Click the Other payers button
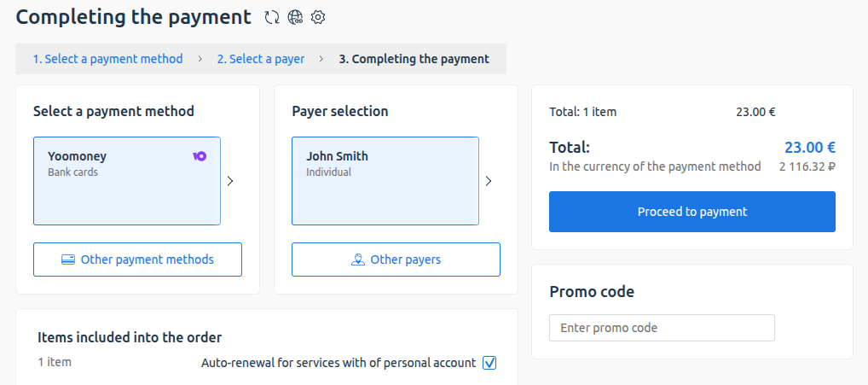The image size is (868, 385). 396,260
